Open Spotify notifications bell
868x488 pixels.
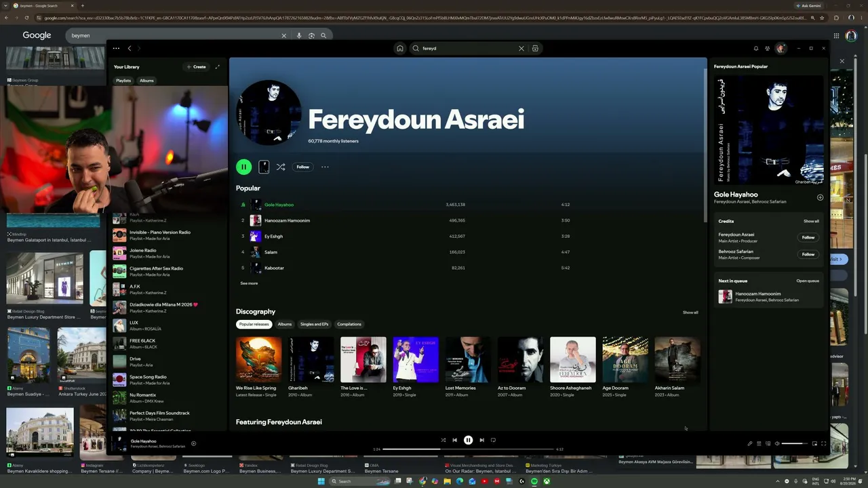pyautogui.click(x=756, y=48)
